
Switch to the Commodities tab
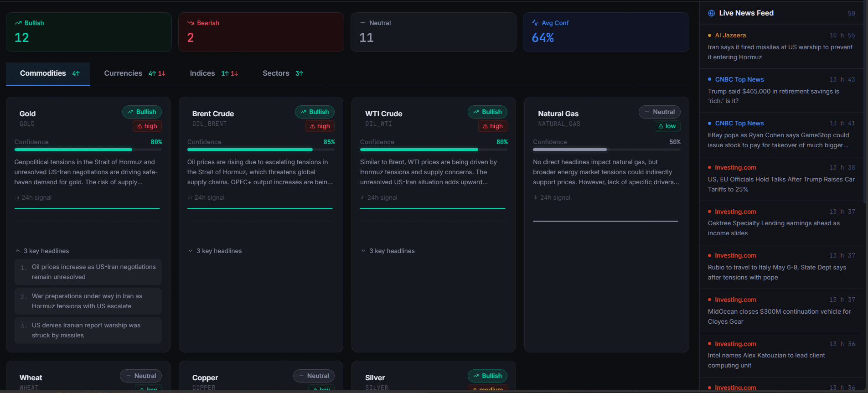48,73
